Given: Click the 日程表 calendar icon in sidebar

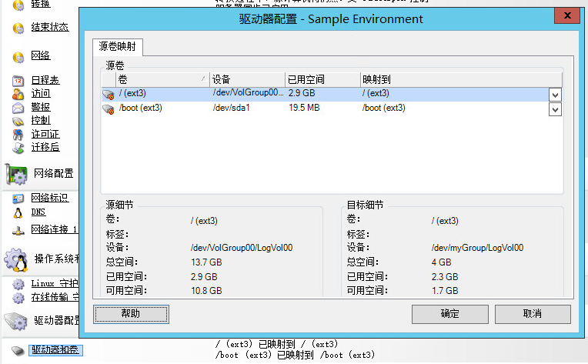Looking at the screenshot, I should (18, 81).
